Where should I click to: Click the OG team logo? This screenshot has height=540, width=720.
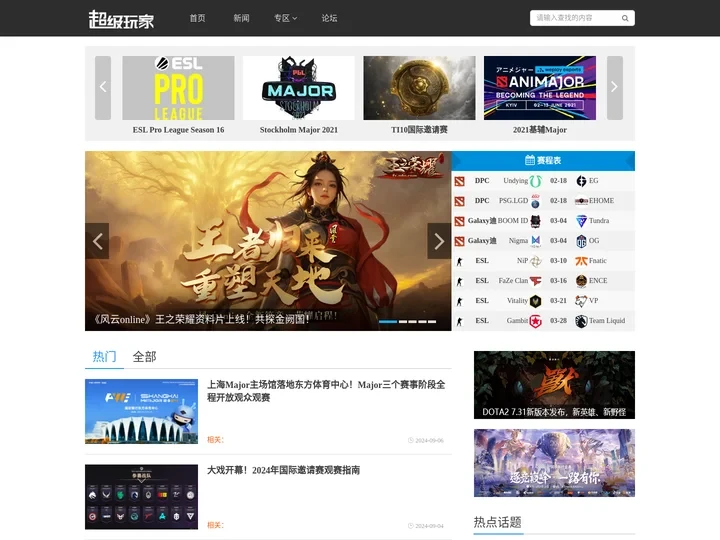[581, 241]
